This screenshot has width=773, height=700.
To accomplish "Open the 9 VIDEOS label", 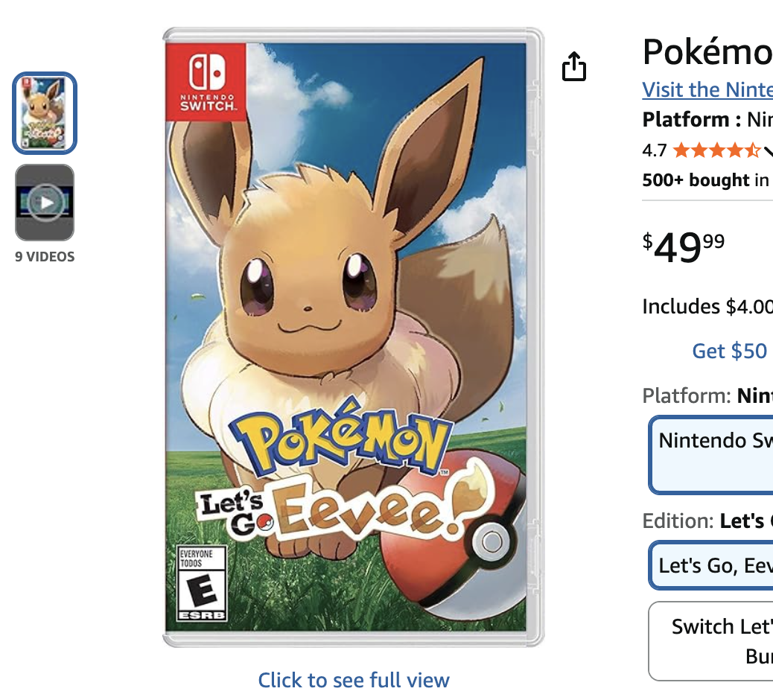I will pos(45,257).
